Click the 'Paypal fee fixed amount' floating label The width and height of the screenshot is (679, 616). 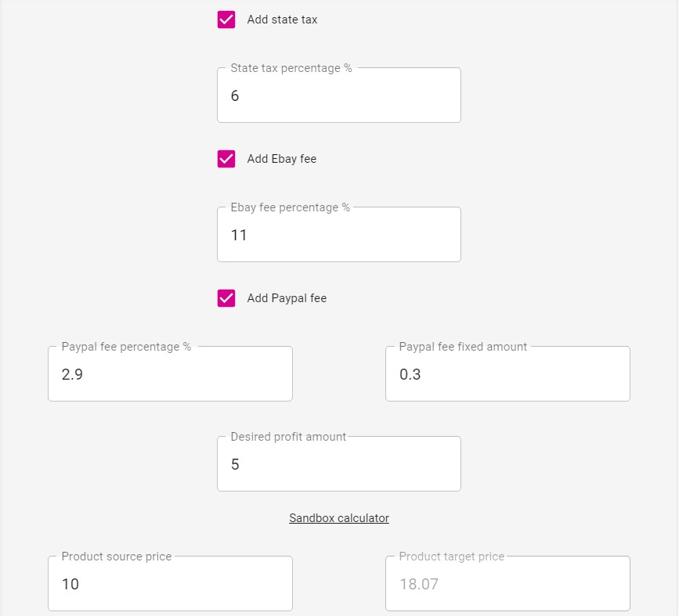point(463,347)
